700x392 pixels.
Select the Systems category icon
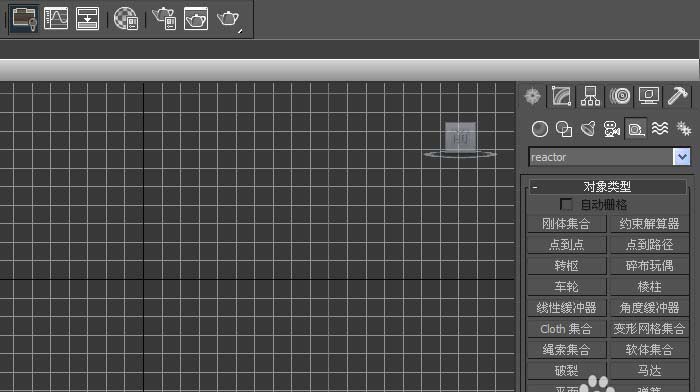(683, 129)
